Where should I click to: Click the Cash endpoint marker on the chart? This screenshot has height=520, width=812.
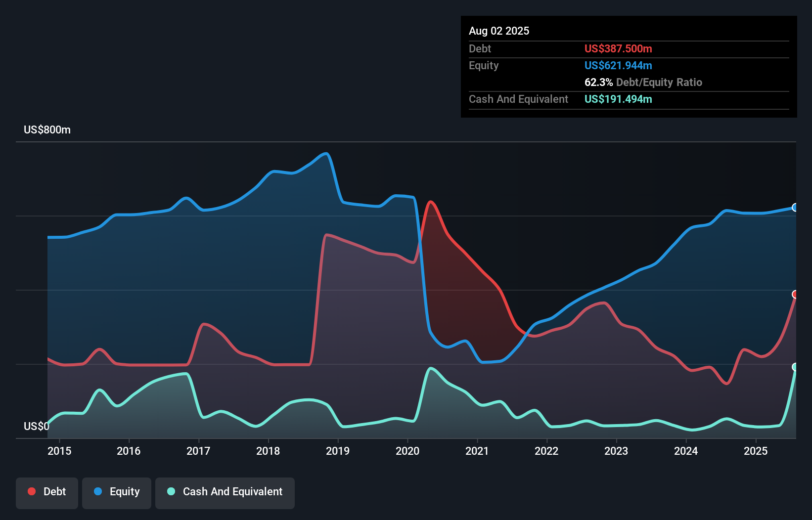coord(795,367)
